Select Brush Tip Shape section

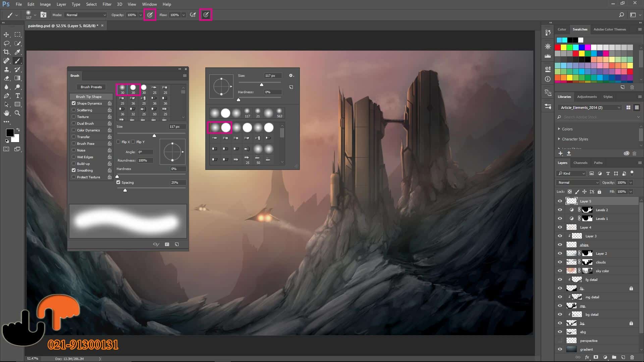pyautogui.click(x=91, y=97)
